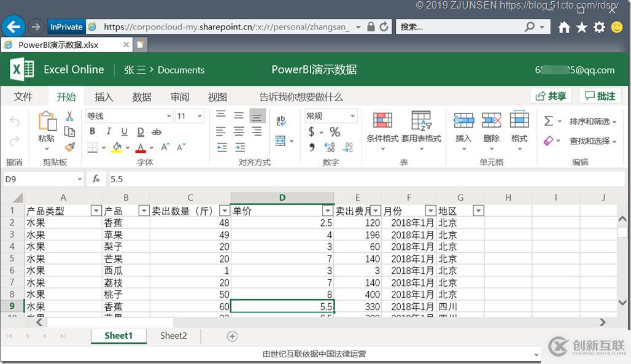Switch to the 数据 ribbon tab
Image resolution: width=631 pixels, height=364 pixels.
142,96
